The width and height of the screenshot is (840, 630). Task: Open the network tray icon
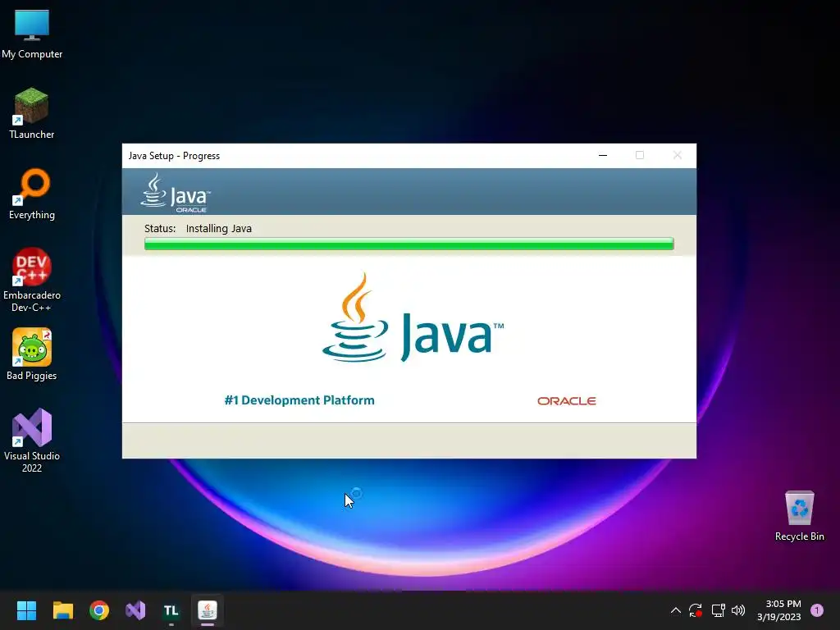click(718, 610)
